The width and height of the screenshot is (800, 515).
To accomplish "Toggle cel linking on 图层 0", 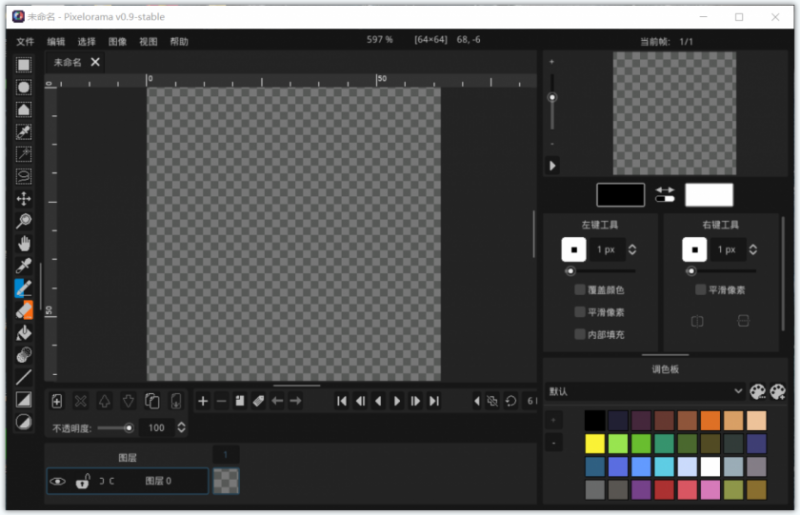I will [x=107, y=481].
